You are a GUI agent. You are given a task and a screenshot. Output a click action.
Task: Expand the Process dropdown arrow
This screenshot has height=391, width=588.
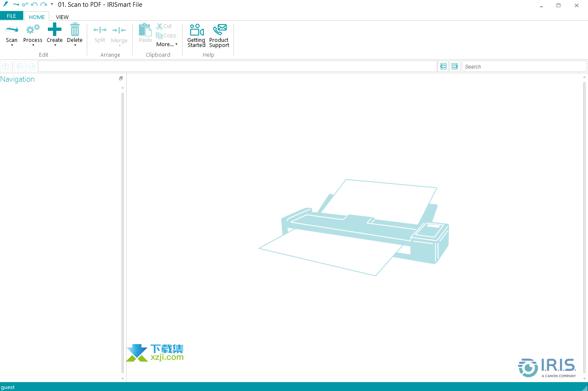[x=33, y=45]
